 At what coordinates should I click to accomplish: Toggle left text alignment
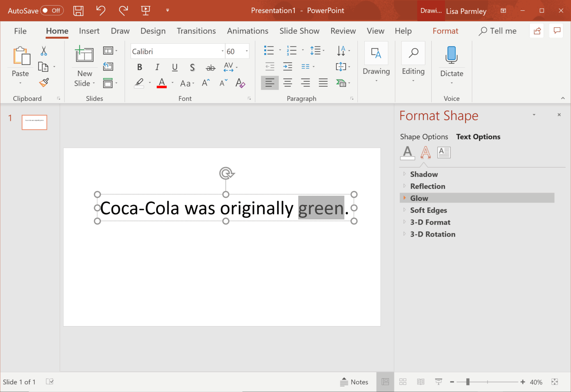(270, 83)
